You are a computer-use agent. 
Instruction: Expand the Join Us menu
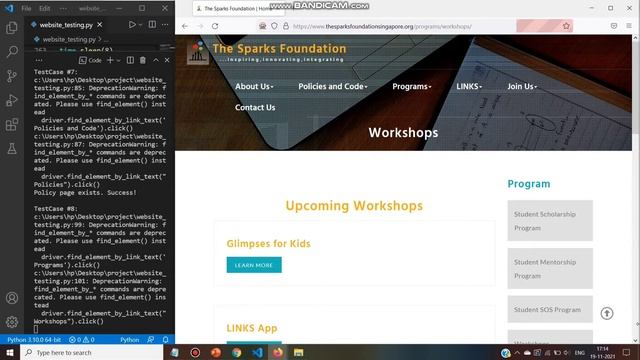click(522, 87)
